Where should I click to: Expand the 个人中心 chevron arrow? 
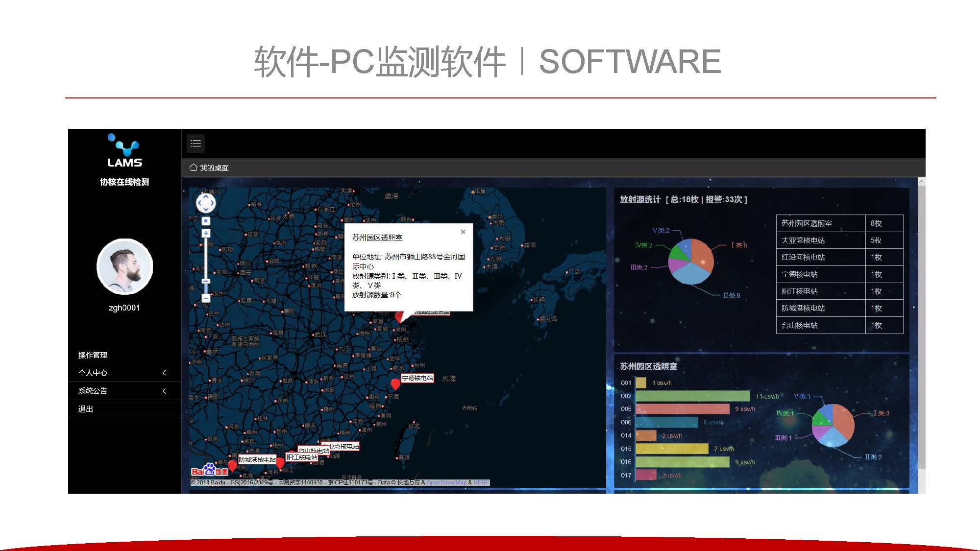(165, 373)
